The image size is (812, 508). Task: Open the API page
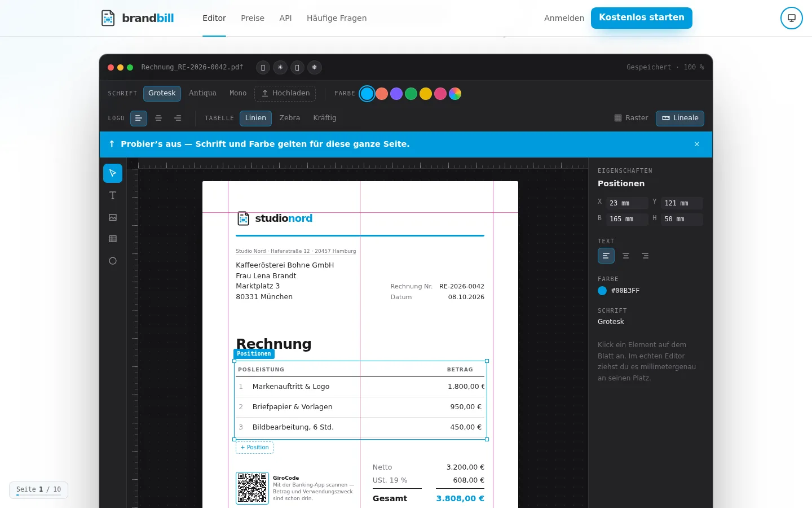click(x=286, y=18)
